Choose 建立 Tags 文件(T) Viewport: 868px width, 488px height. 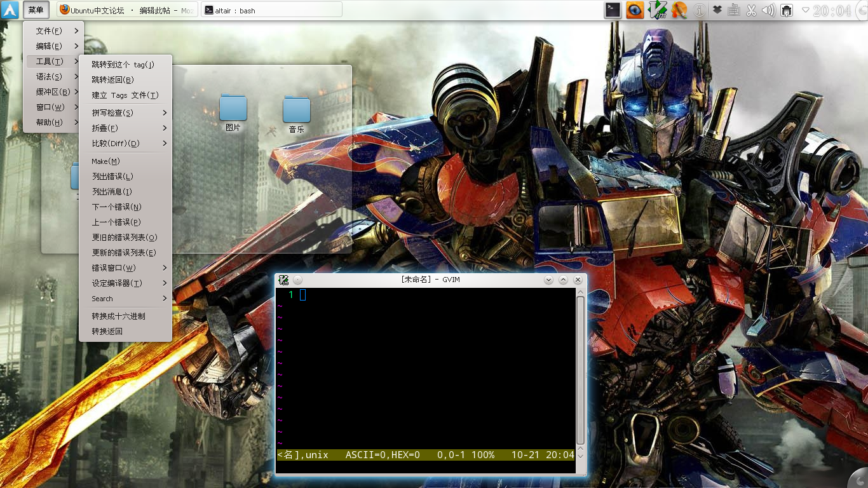pos(125,95)
